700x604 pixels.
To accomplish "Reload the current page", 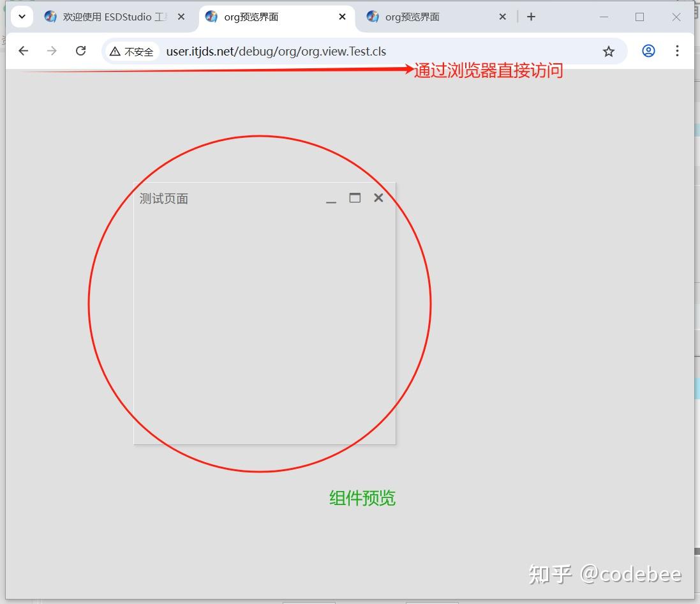I will pyautogui.click(x=80, y=51).
